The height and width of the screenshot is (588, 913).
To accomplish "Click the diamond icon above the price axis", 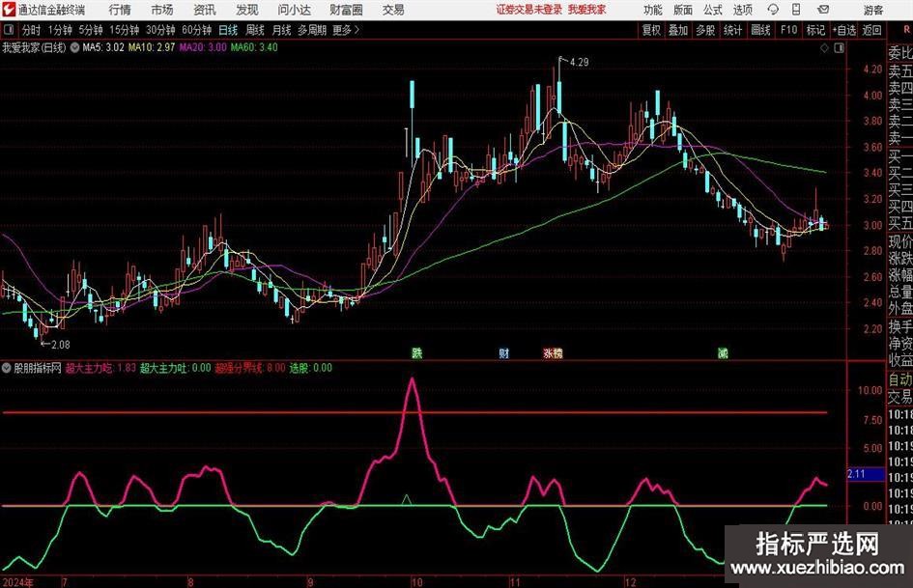I will [x=824, y=48].
